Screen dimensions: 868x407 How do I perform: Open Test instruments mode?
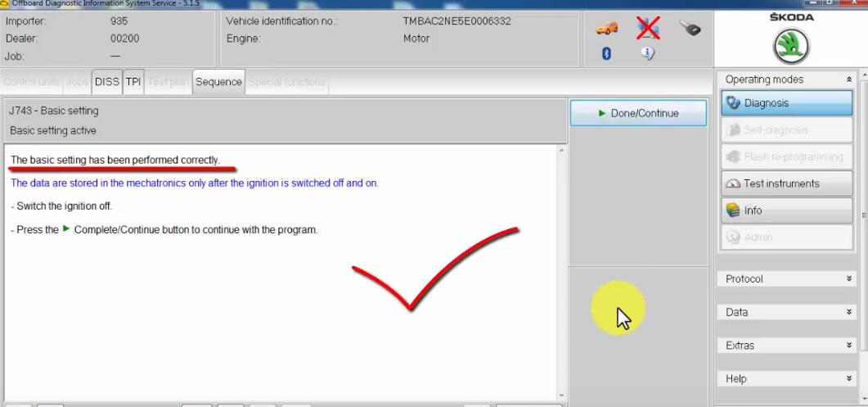[x=787, y=183]
